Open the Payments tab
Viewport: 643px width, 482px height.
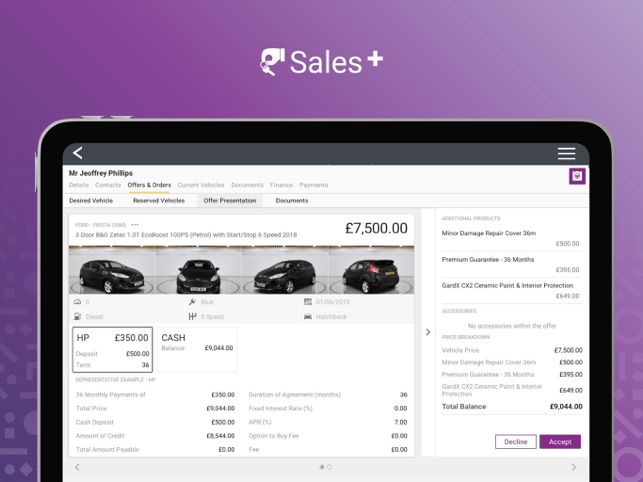coord(314,185)
